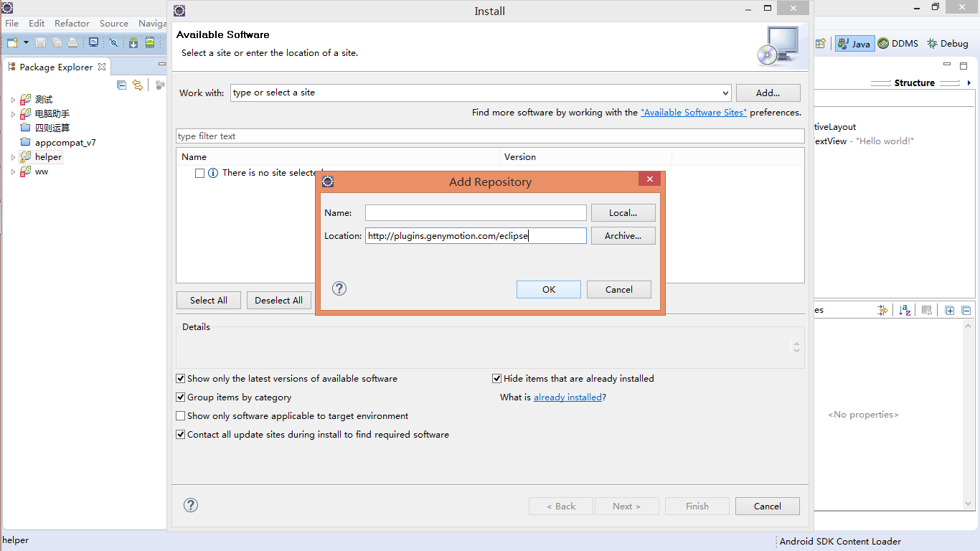Toggle 'Contact all update sites during install' checkbox

pos(181,435)
